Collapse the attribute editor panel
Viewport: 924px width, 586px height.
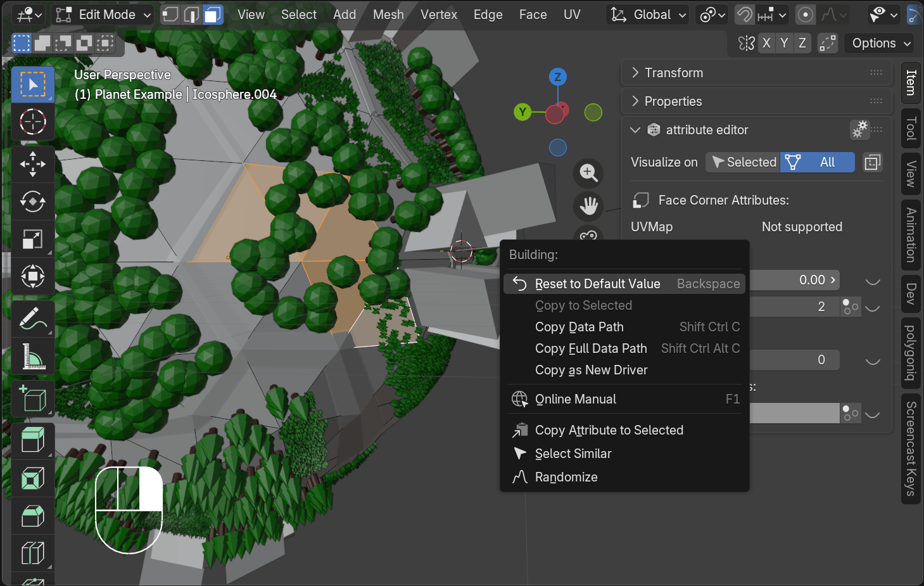coord(635,130)
